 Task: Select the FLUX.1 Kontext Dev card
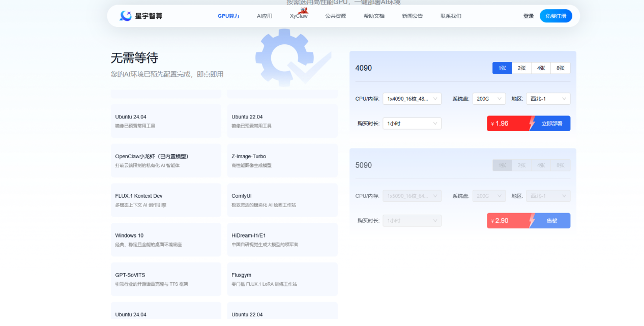pyautogui.click(x=166, y=200)
